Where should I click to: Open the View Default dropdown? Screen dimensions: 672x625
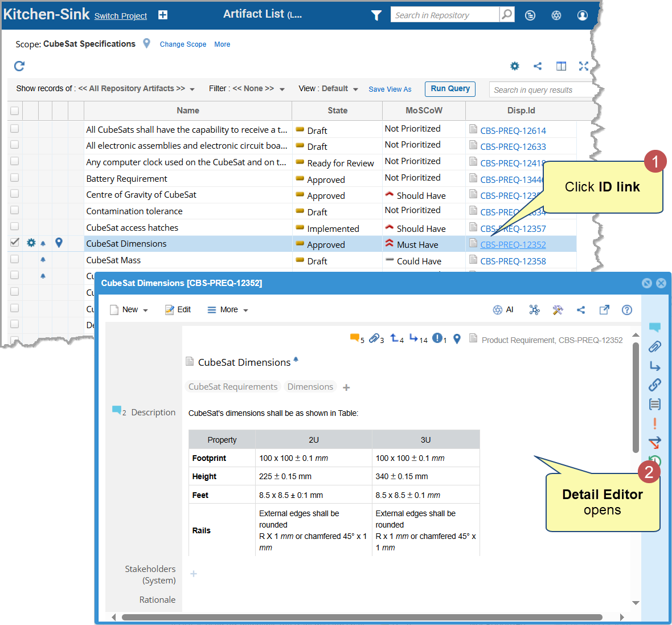pyautogui.click(x=329, y=89)
